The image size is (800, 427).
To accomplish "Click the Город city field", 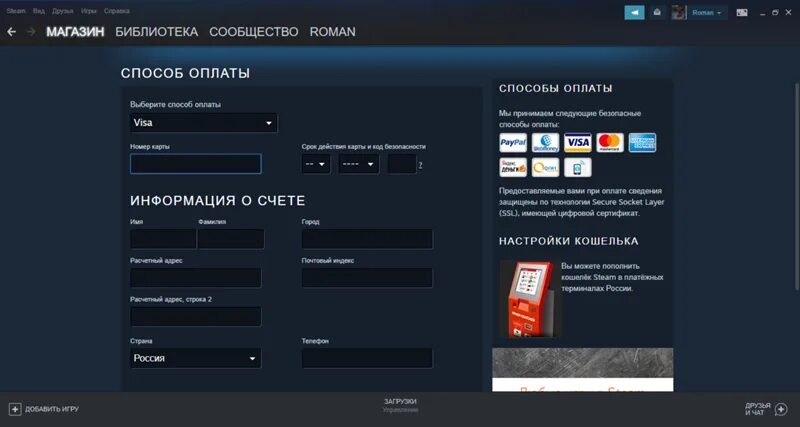I will click(x=367, y=239).
